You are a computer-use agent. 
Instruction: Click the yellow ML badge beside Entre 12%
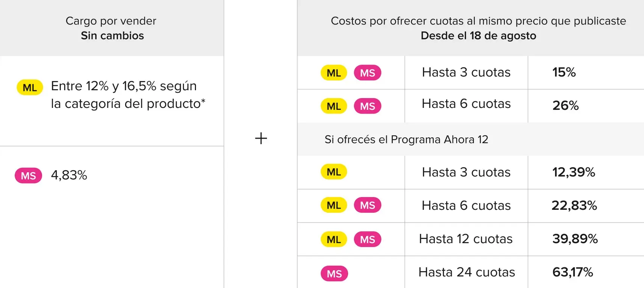pos(30,87)
